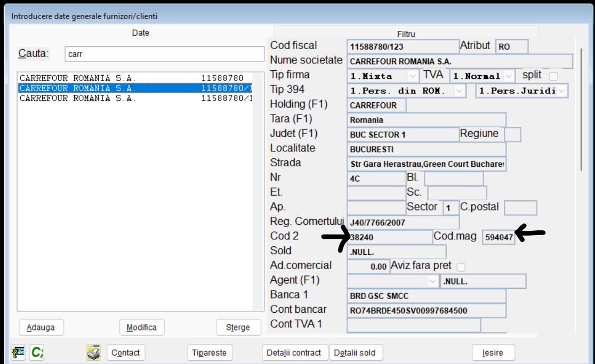Open the TVA Normal dropdown
595x364 pixels.
[x=509, y=76]
